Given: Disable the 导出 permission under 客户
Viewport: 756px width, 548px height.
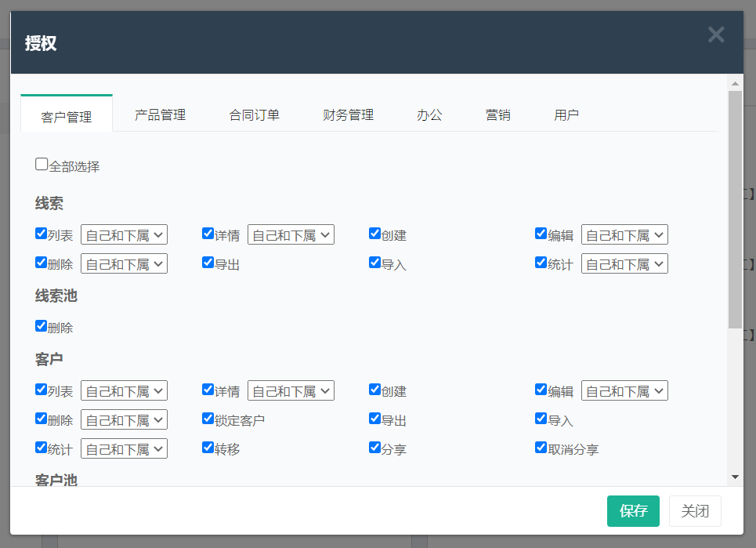Looking at the screenshot, I should pos(374,418).
